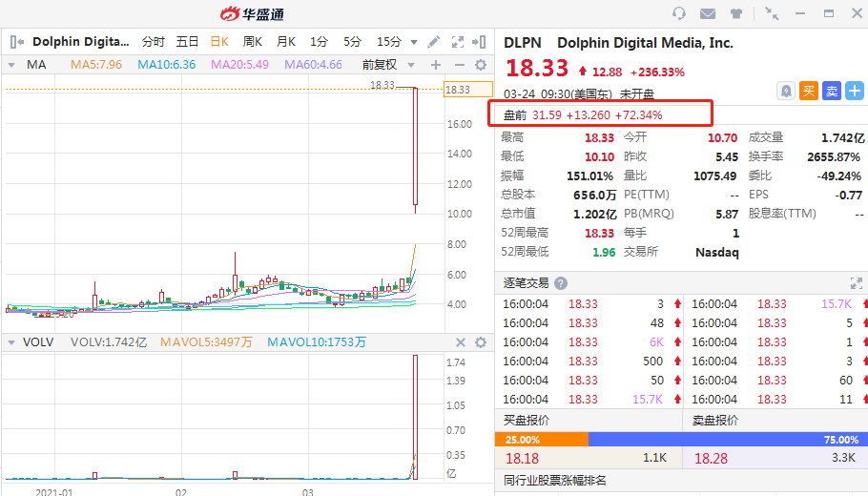This screenshot has height=496, width=868.
Task: Open MA indicator settings gear
Action: click(481, 65)
